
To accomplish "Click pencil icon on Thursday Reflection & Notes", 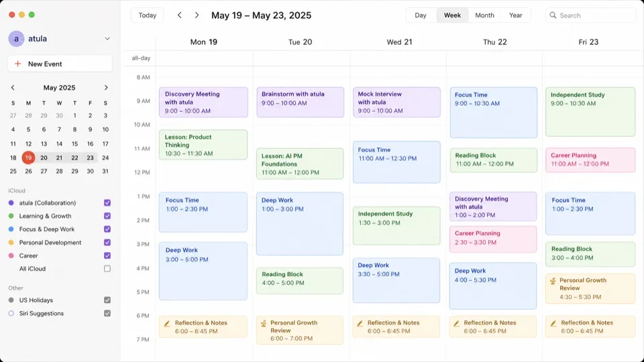I will [456, 323].
